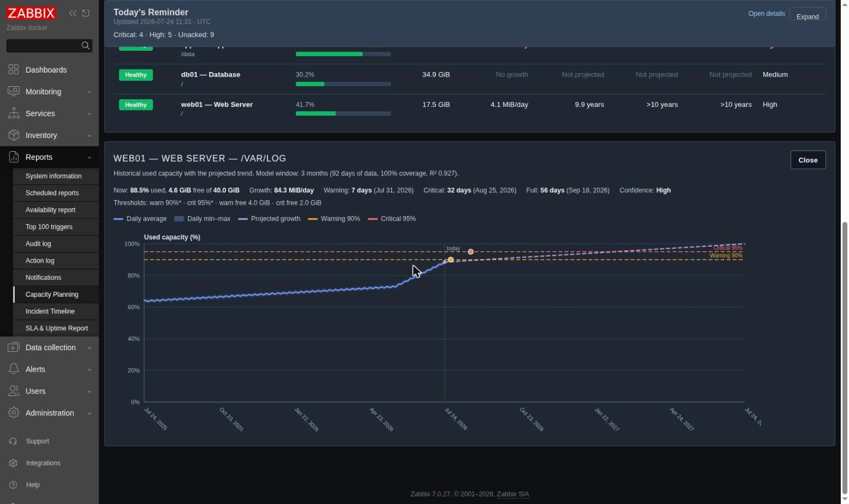
Task: Click the Monitoring sidebar icon
Action: pos(14,91)
